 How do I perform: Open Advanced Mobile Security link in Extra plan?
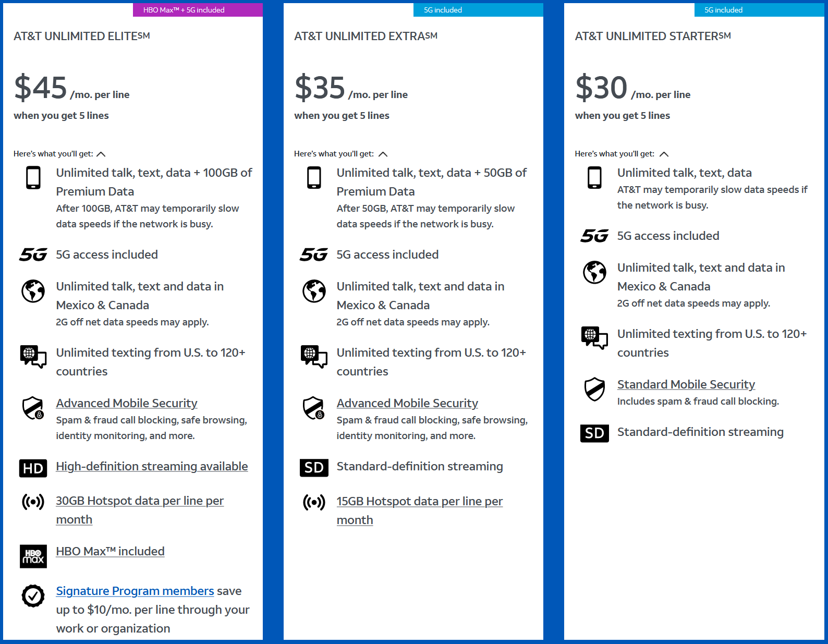point(407,403)
